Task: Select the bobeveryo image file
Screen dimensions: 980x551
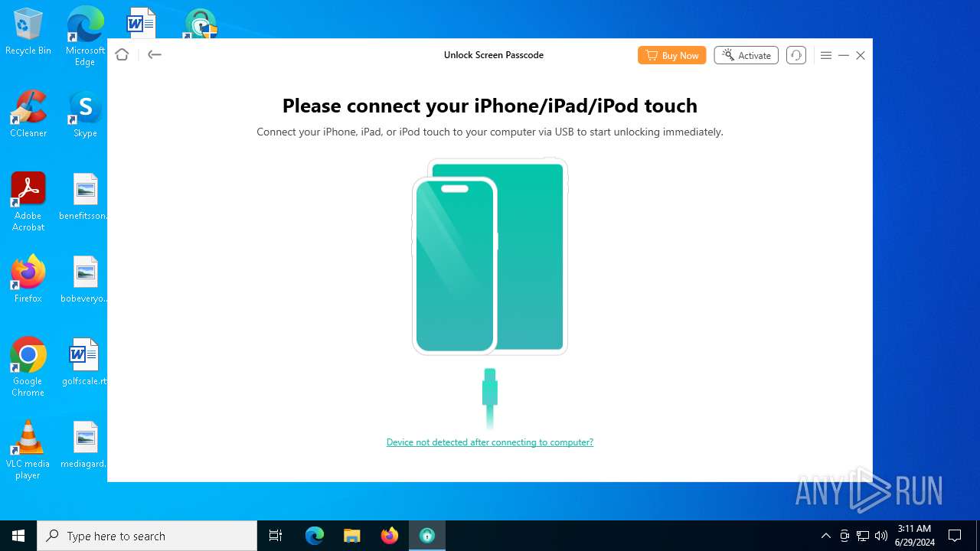Action: [x=85, y=279]
